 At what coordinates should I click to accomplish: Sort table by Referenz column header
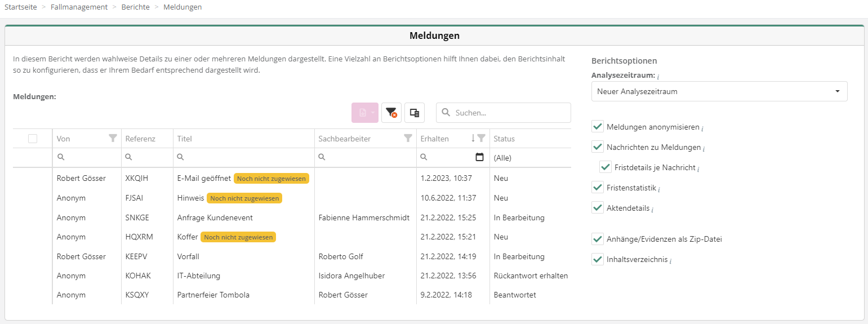click(x=140, y=139)
